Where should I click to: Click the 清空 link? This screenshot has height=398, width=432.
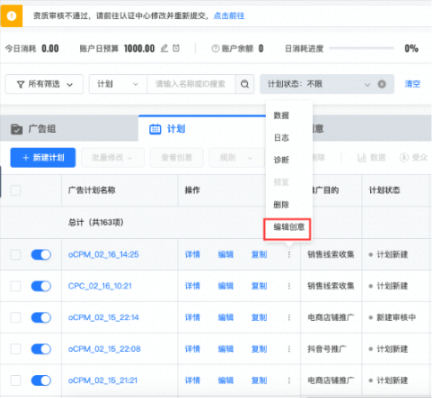[412, 84]
